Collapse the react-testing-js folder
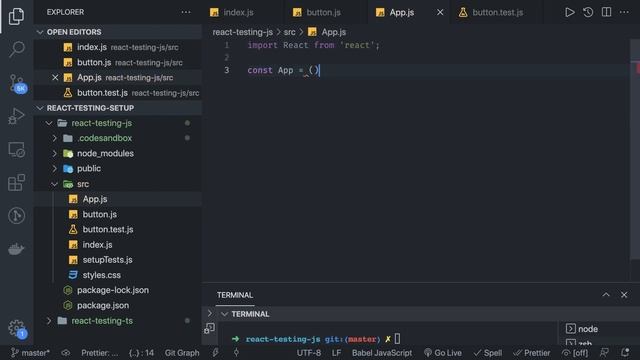This screenshot has width=640, height=360. click(x=118, y=123)
